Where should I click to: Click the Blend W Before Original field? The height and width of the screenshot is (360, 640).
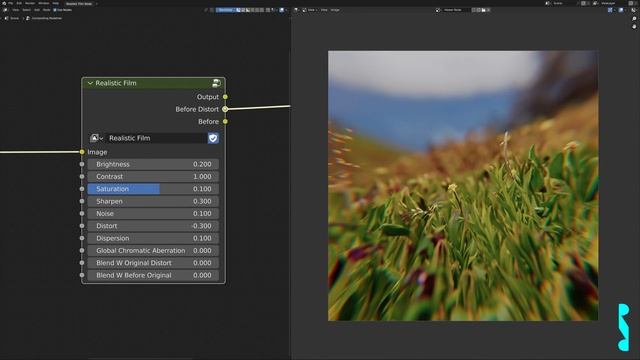click(x=153, y=275)
